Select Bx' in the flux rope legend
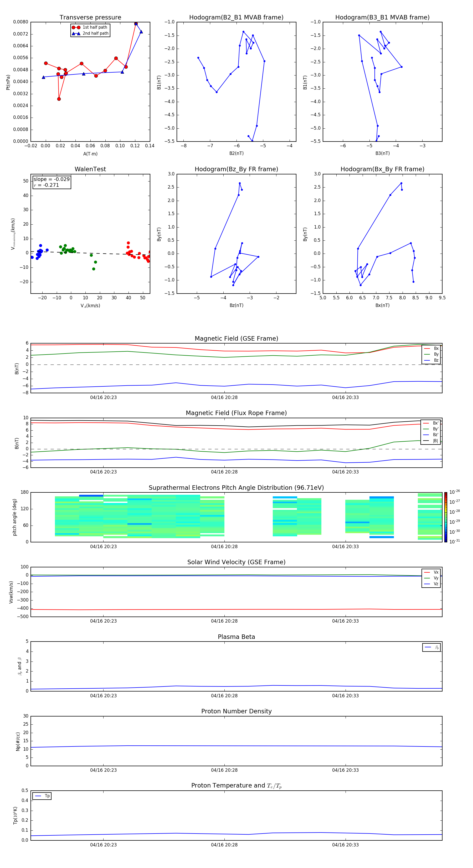The height and width of the screenshot is (868, 473). [x=431, y=423]
